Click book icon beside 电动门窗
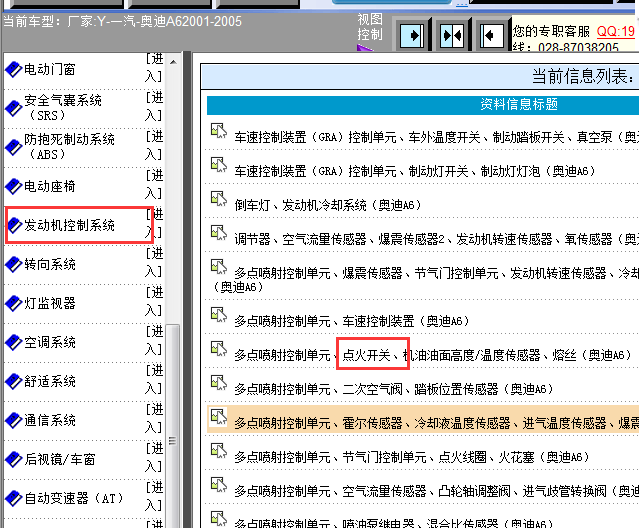The width and height of the screenshot is (639, 528). click(x=13, y=69)
